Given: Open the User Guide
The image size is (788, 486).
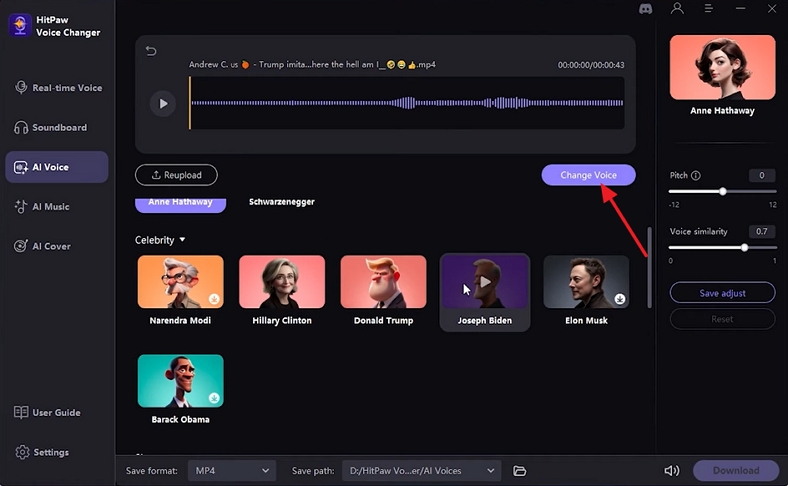Looking at the screenshot, I should 47,413.
